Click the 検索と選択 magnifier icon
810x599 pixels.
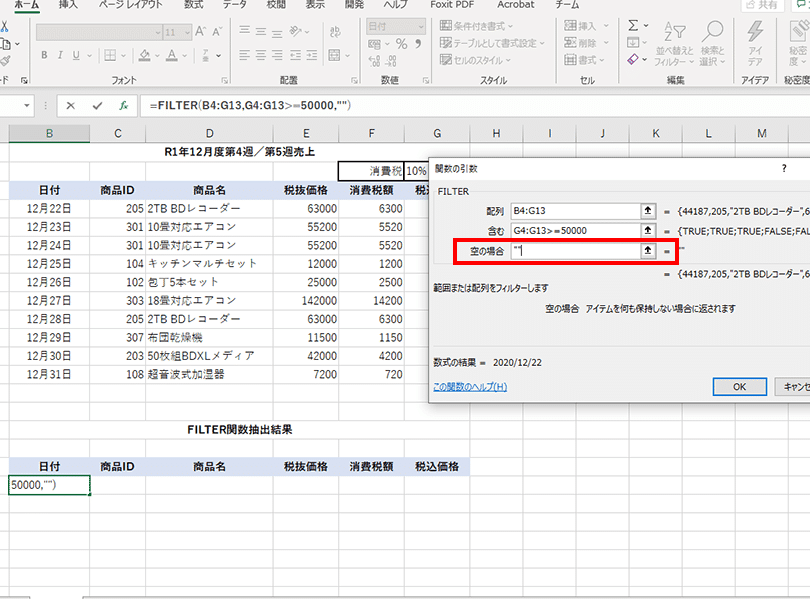(713, 44)
